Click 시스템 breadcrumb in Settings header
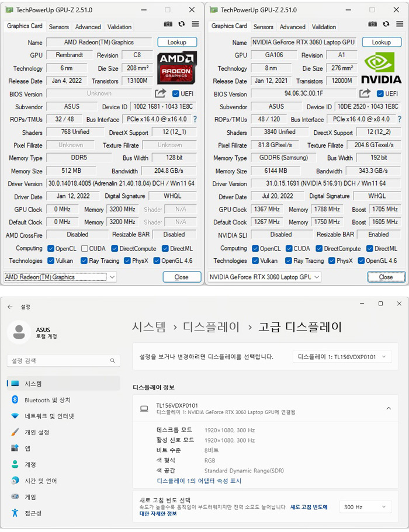The height and width of the screenshot is (532, 409). pyautogui.click(x=148, y=326)
